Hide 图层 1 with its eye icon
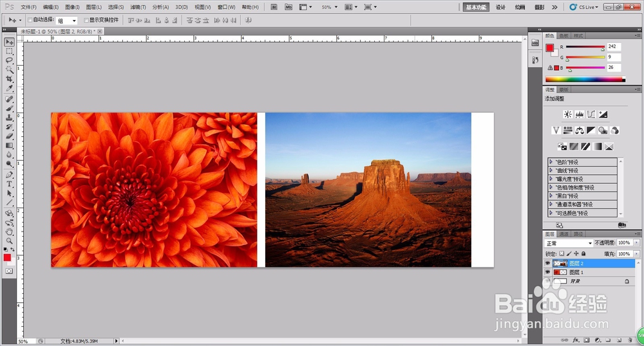 coord(547,272)
